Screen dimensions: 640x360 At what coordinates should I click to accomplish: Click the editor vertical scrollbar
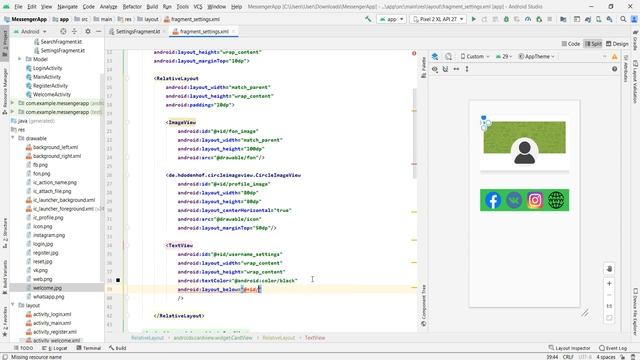coord(414,133)
